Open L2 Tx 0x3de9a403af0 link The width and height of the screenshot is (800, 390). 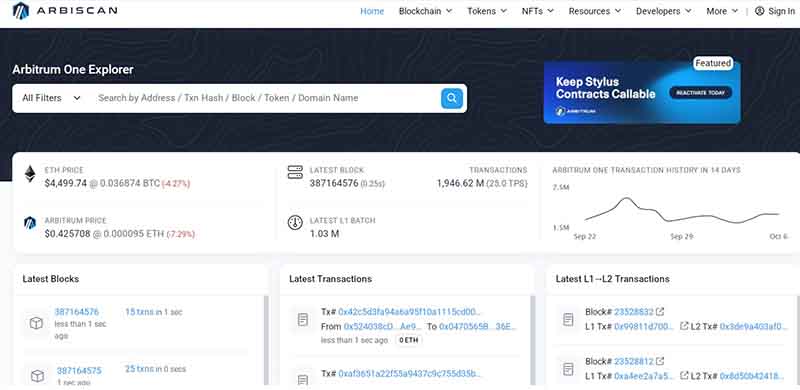(754, 326)
